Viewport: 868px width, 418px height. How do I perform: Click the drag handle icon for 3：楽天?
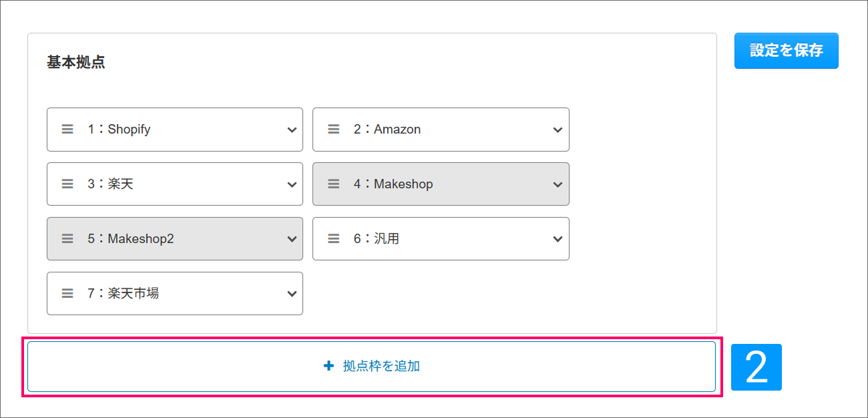point(67,184)
